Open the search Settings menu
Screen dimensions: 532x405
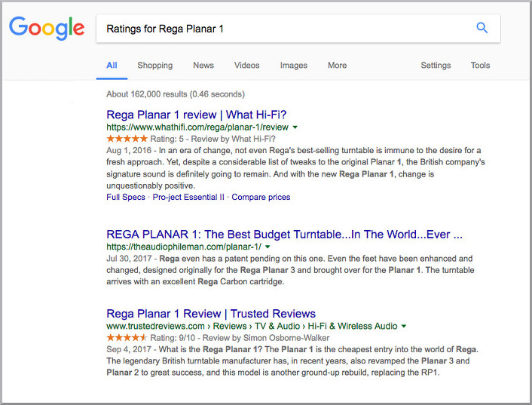coord(436,66)
